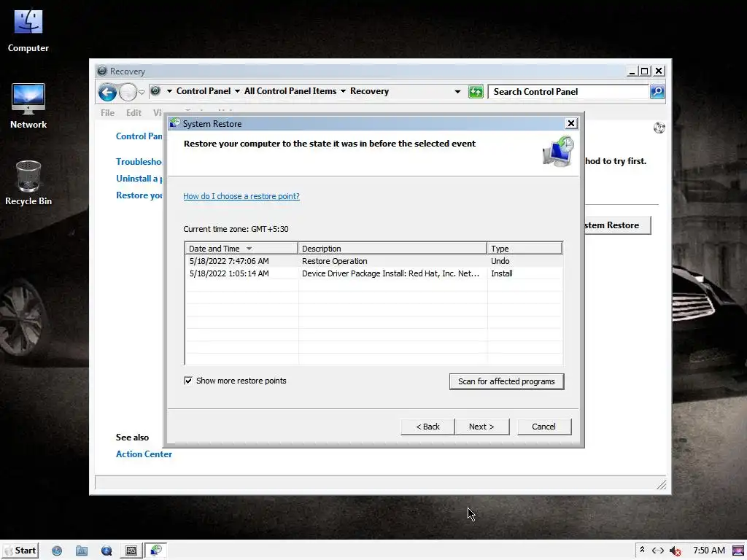
Task: Click the Next button
Action: [481, 427]
